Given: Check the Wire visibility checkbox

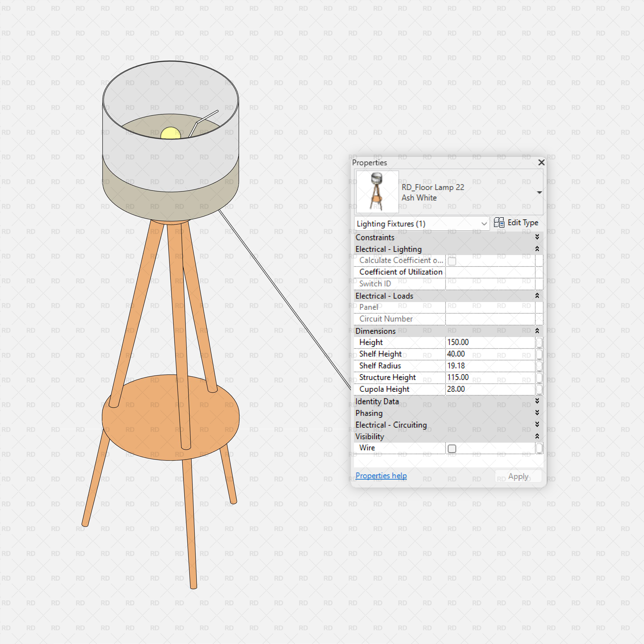Looking at the screenshot, I should coord(452,449).
